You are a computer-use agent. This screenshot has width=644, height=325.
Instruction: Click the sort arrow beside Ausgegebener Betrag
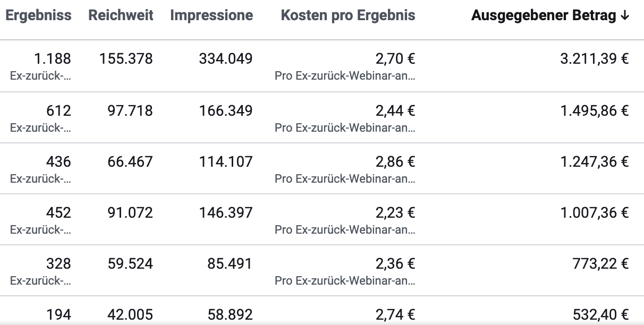624,15
